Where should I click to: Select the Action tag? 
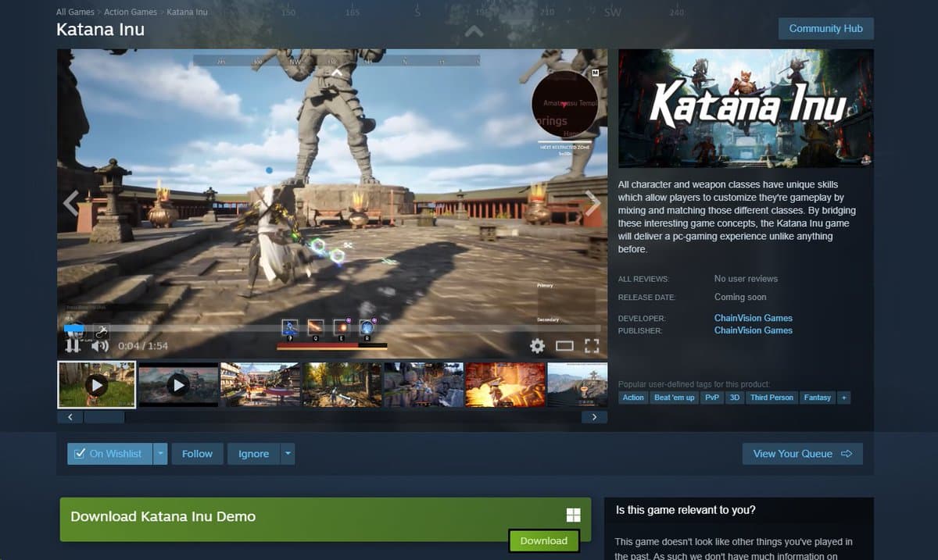633,398
